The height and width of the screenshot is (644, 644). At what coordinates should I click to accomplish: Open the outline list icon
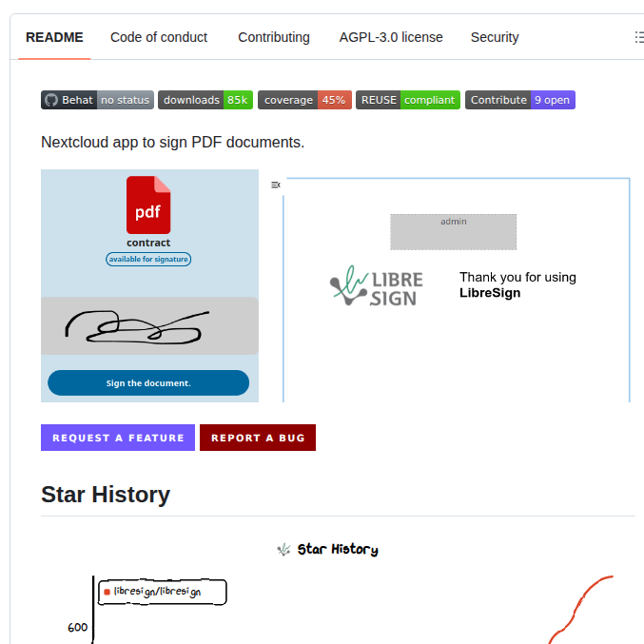coord(639,37)
